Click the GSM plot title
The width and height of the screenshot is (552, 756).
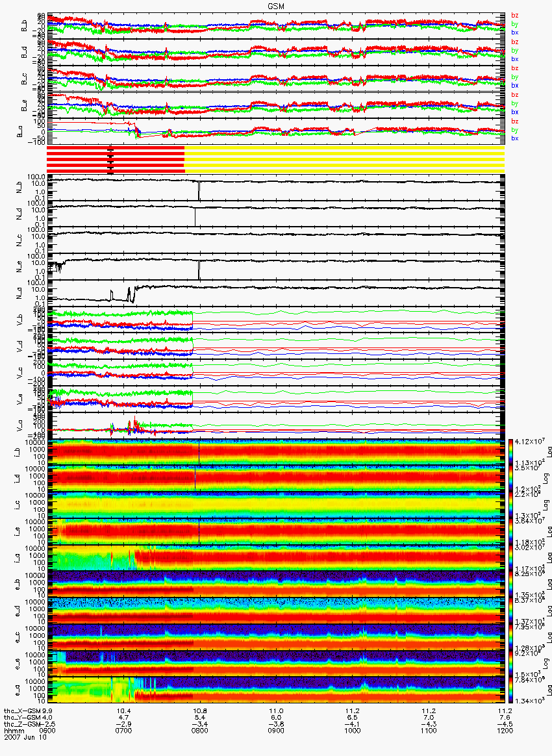(x=276, y=5)
